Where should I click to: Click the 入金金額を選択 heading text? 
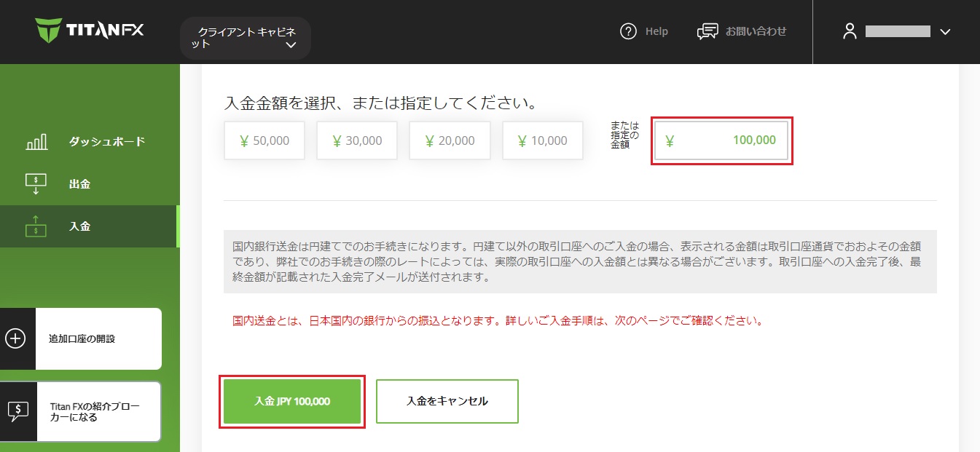click(380, 103)
